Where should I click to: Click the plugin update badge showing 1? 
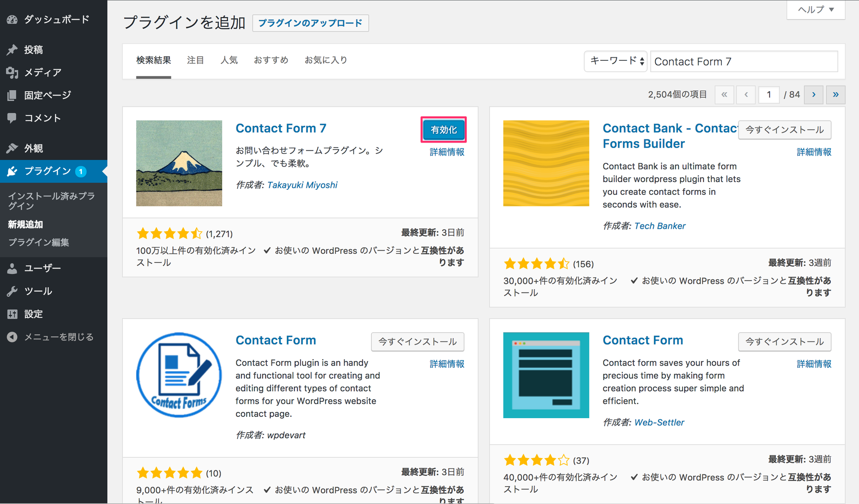(x=81, y=171)
